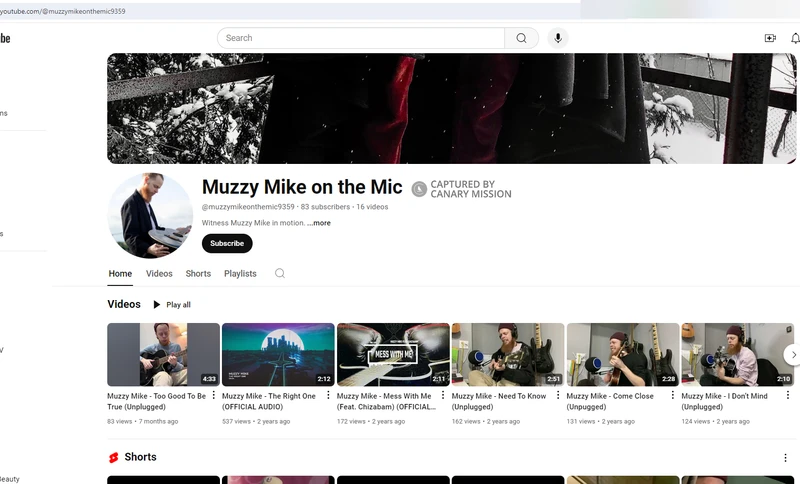Activate voice search microphone icon
Viewport: 800px width, 484px height.
click(557, 38)
